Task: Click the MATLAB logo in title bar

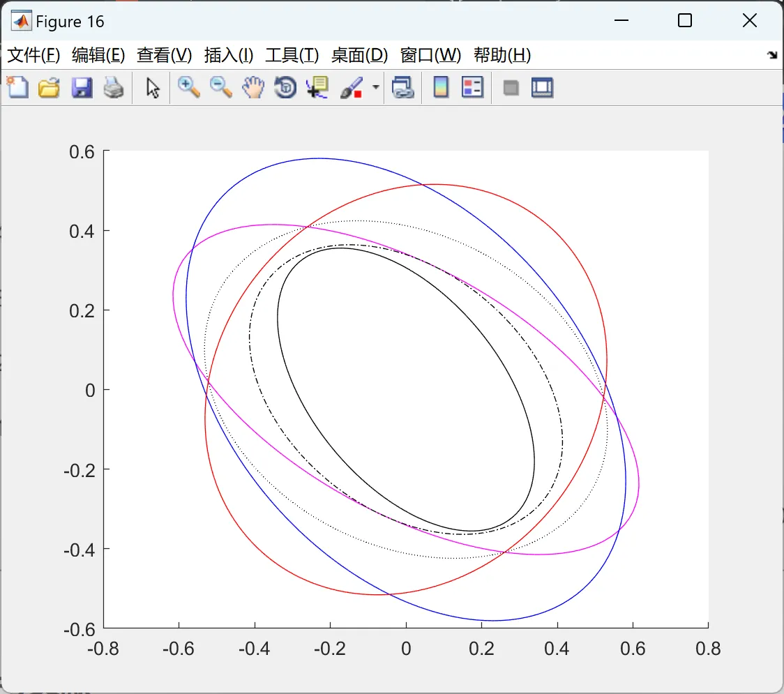Action: pos(21,20)
